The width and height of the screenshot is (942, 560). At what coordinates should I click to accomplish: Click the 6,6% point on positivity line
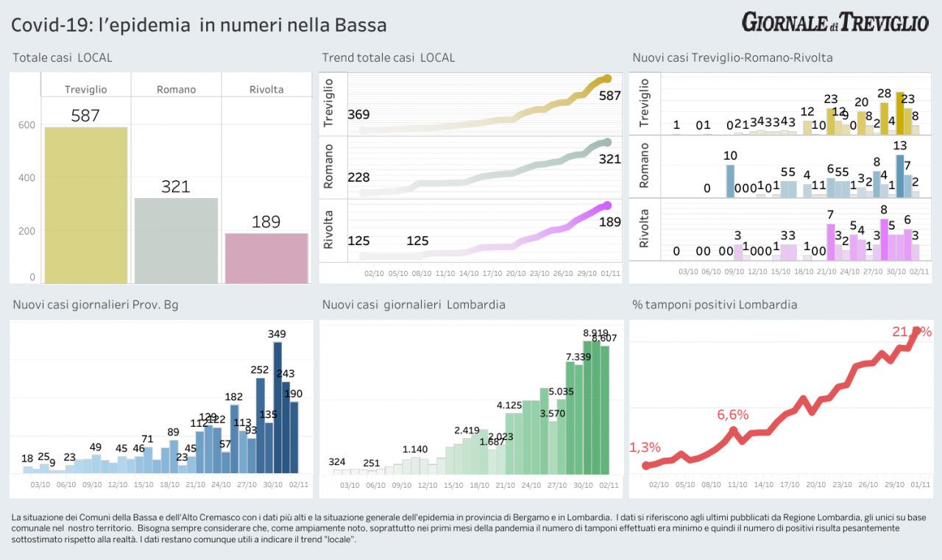733,430
